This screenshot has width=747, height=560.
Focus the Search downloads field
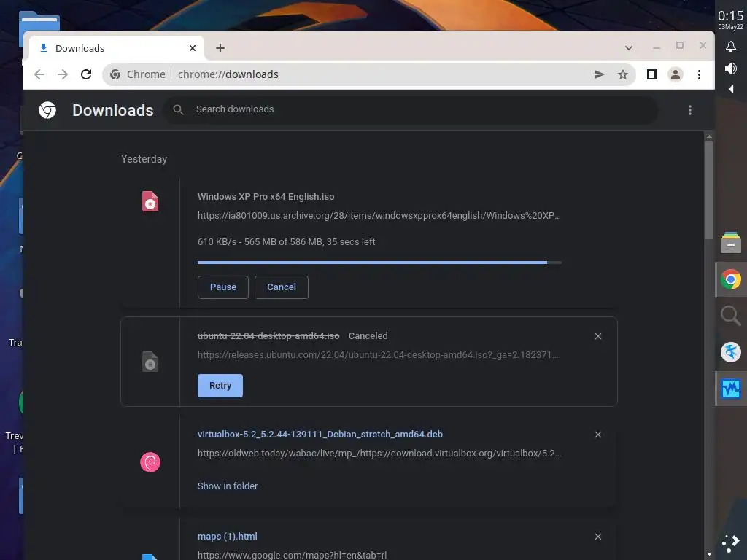411,109
